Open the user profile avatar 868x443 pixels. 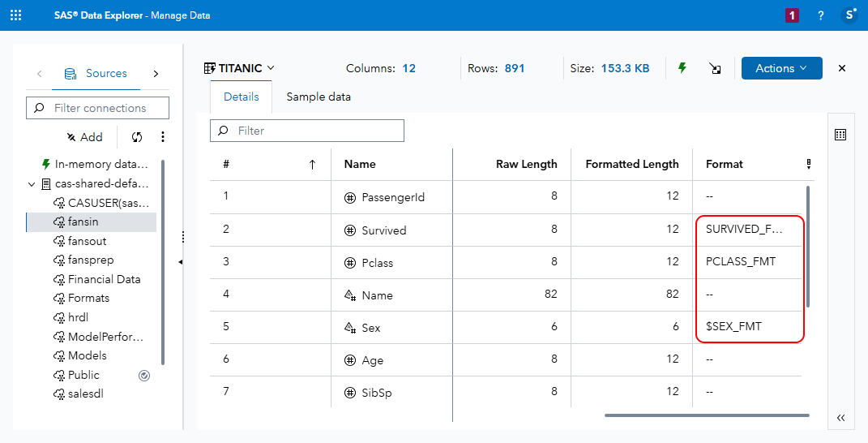click(x=849, y=15)
